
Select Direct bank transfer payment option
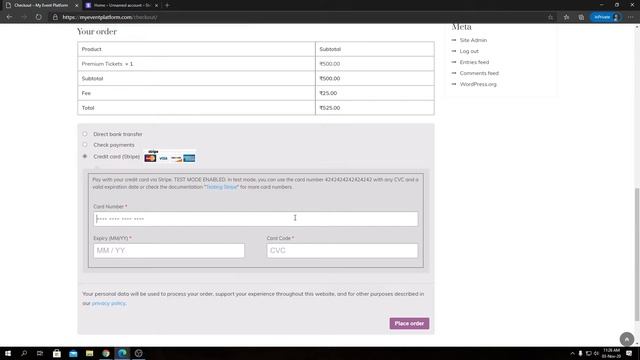[85, 134]
